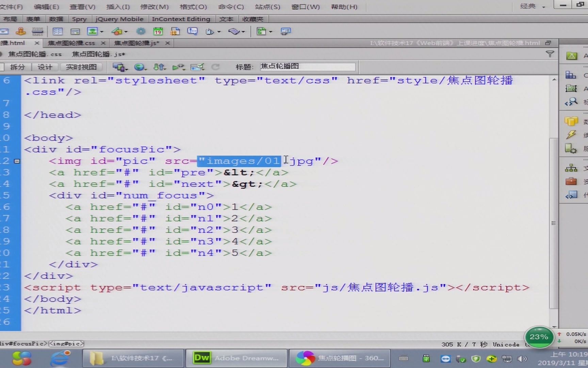The height and width of the screenshot is (368, 588).
Task: Switch to 设计 design view
Action: (x=45, y=67)
